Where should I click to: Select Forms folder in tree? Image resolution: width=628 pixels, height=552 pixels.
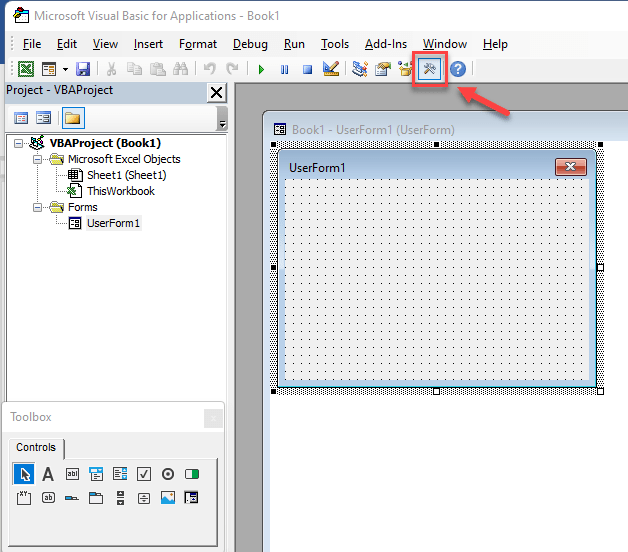click(x=83, y=208)
